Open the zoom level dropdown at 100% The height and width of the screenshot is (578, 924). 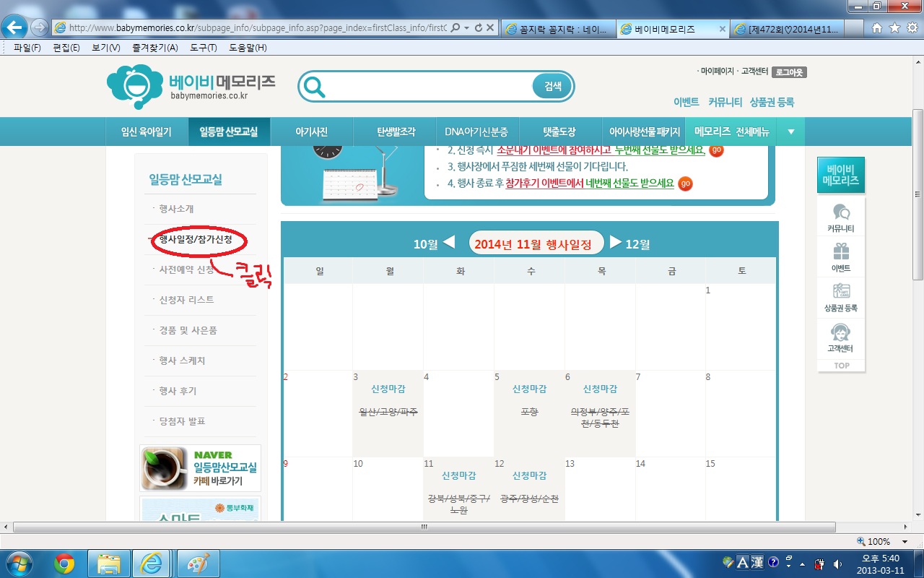pyautogui.click(x=905, y=541)
